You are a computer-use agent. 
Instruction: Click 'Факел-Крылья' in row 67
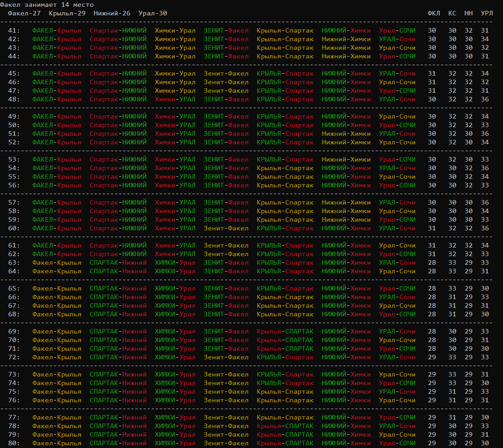tap(57, 305)
